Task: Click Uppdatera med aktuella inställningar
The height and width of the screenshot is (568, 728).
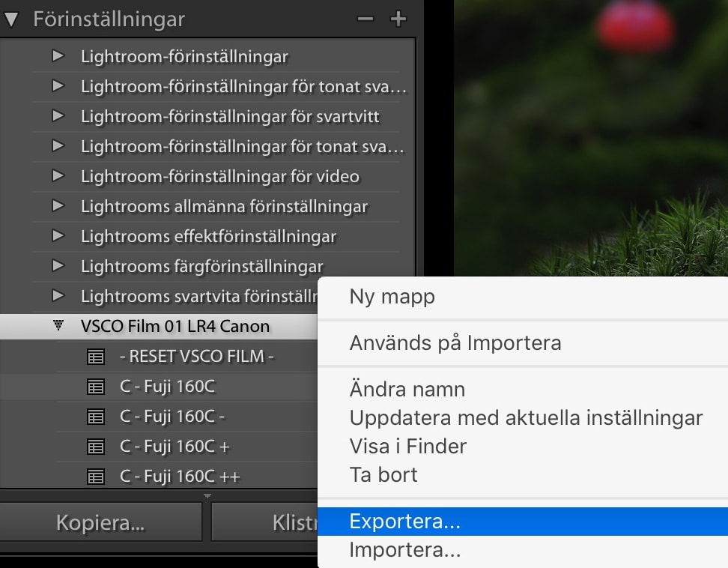Action: pyautogui.click(x=526, y=418)
